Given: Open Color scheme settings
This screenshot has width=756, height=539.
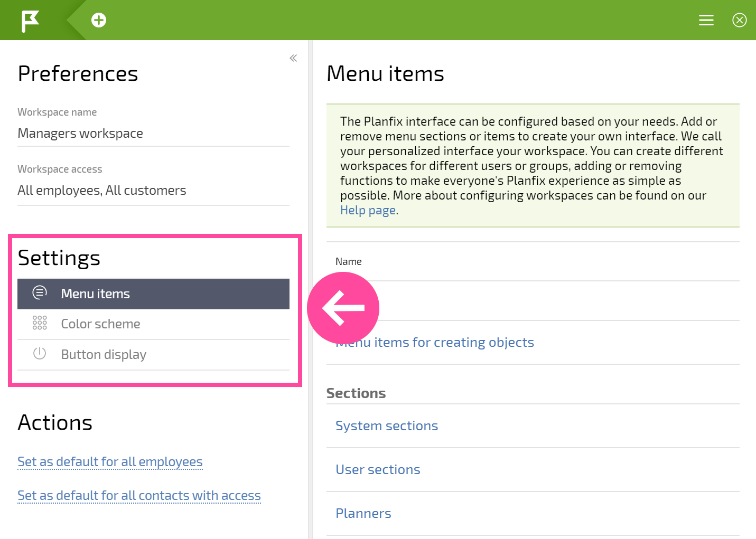Looking at the screenshot, I should tap(153, 324).
